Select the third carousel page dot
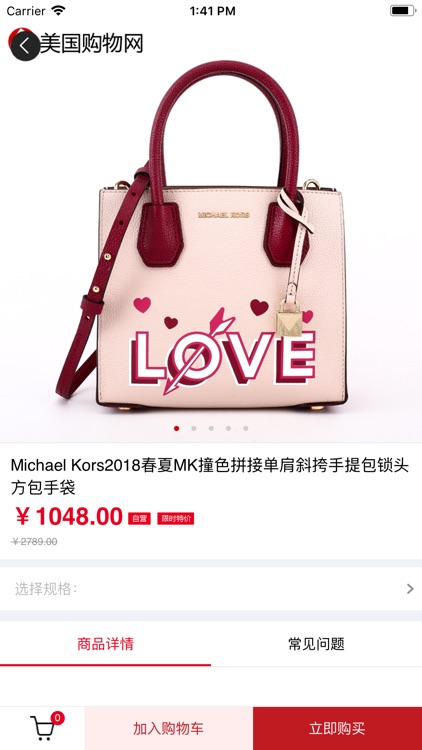This screenshot has height=750, width=422. point(211,429)
